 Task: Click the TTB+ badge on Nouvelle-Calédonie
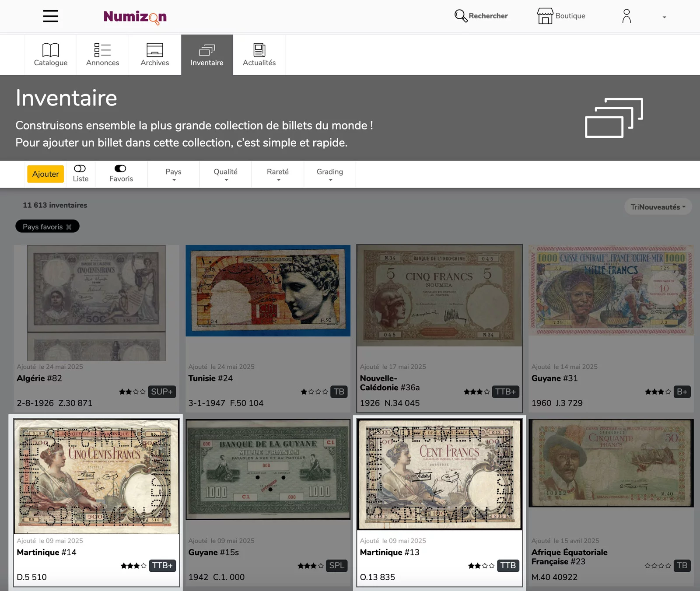click(x=505, y=392)
